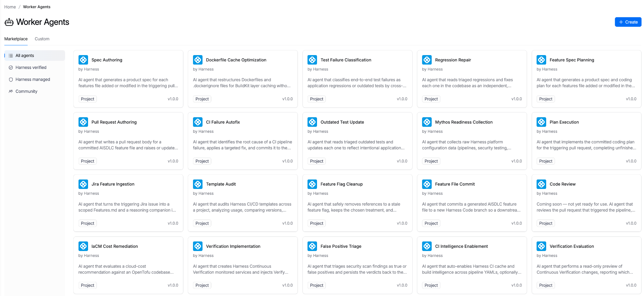
Task: Click the IaCM Cost Remediation agent icon
Action: [83, 246]
